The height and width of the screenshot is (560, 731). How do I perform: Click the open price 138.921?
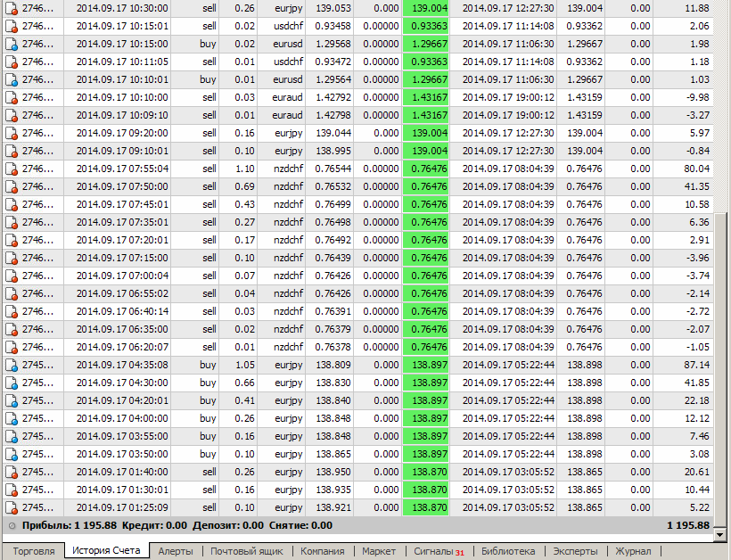pyautogui.click(x=333, y=507)
